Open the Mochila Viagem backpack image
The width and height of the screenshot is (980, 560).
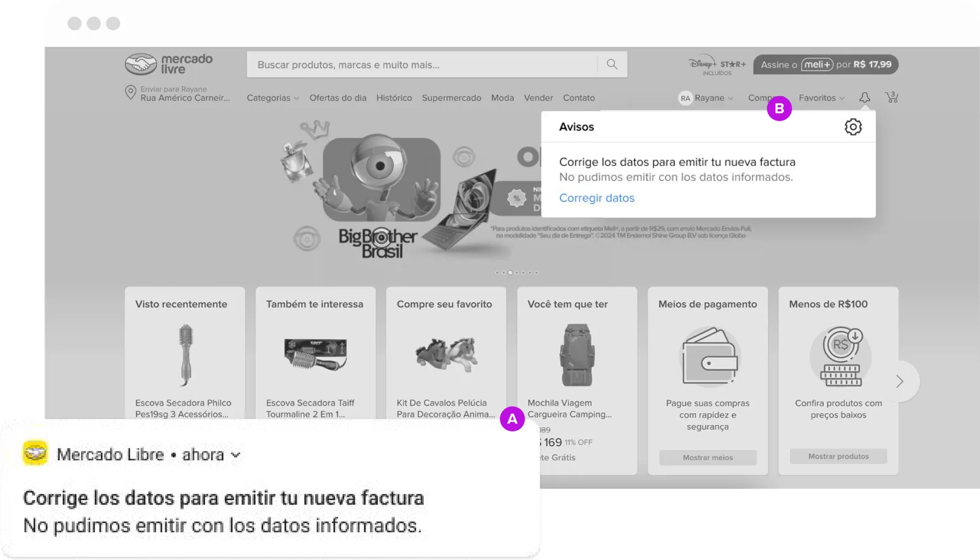577,355
